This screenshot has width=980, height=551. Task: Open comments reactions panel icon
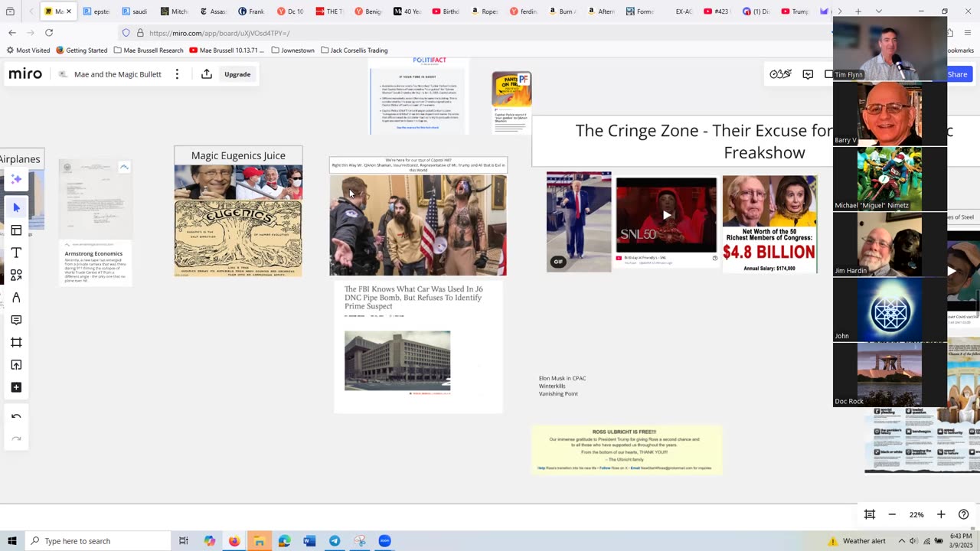(808, 74)
